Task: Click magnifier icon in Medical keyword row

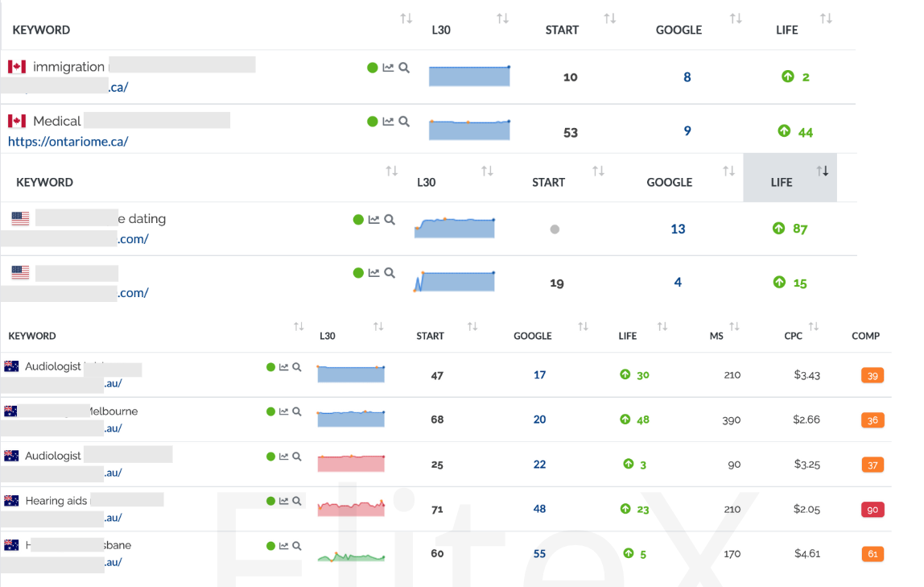Action: point(404,122)
